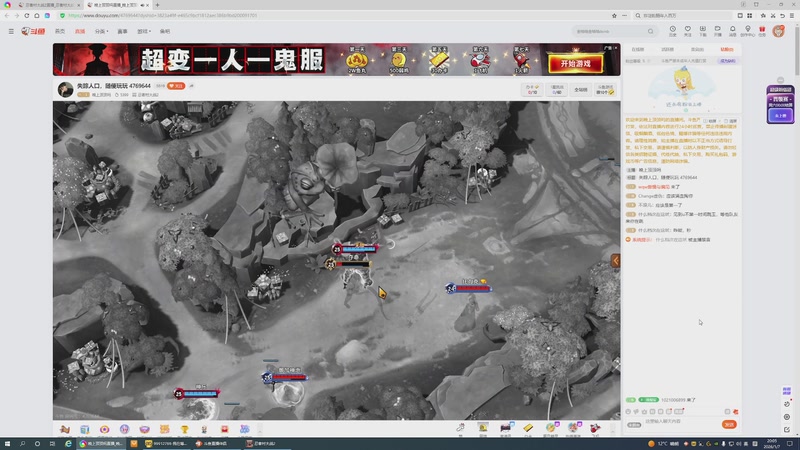Click the purple become-a-fan button
This screenshot has height=450, width=800.
(x=728, y=61)
